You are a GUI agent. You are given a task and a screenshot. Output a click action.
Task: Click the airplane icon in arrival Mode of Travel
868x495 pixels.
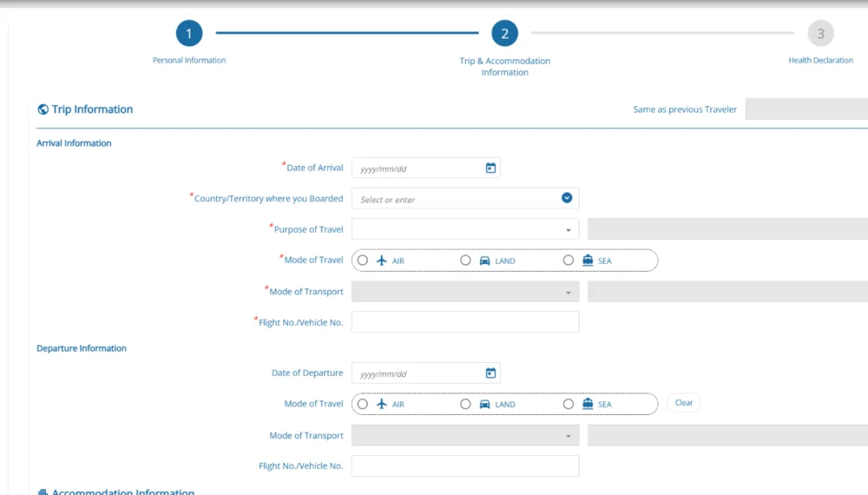pyautogui.click(x=381, y=261)
